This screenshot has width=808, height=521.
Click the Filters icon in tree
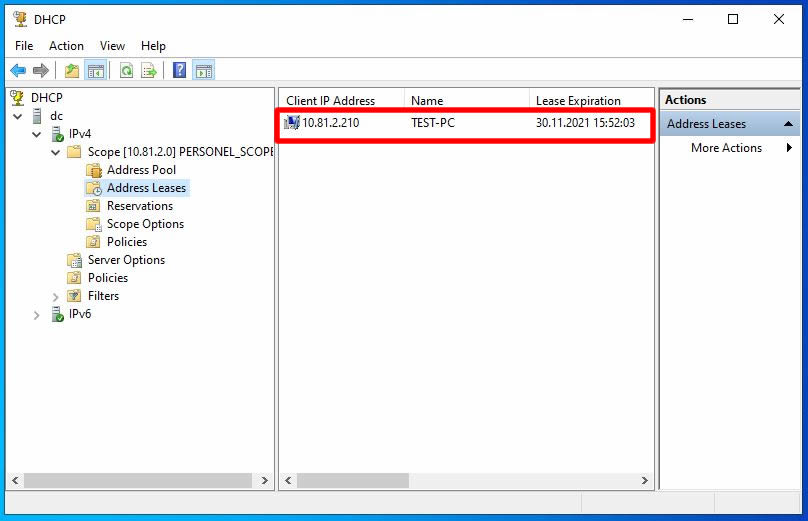tap(75, 296)
